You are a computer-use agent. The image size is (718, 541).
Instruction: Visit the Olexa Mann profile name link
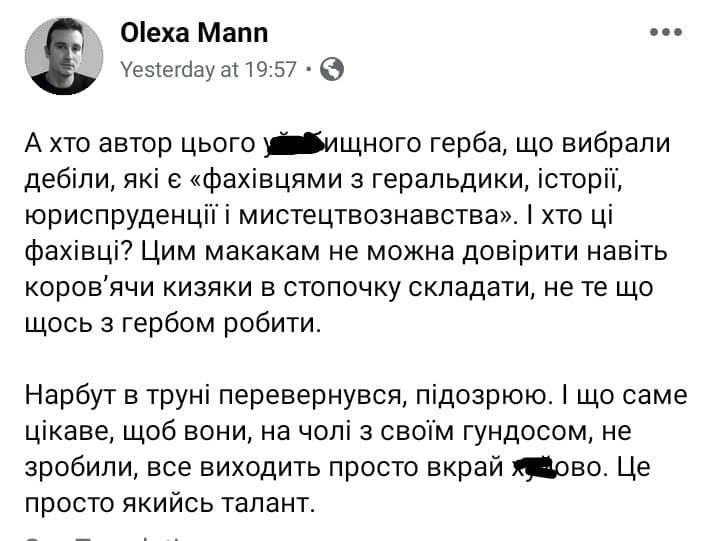coord(194,33)
